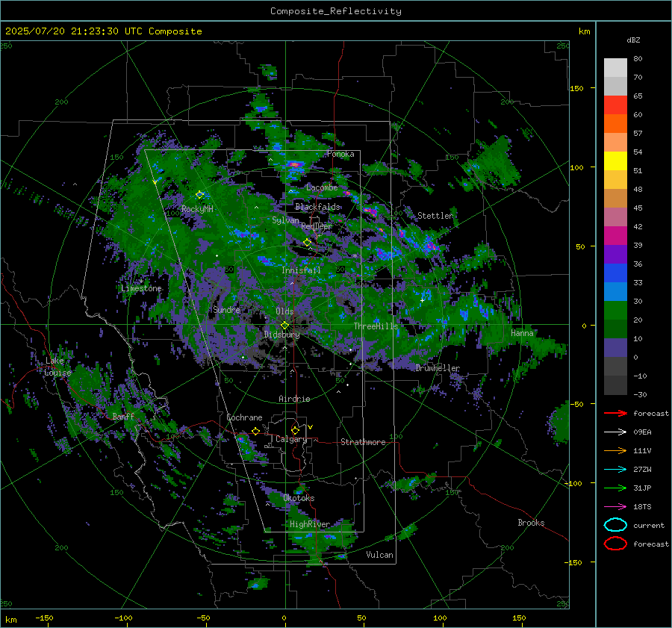Click the red forecast arrow in the legend

[x=615, y=413]
